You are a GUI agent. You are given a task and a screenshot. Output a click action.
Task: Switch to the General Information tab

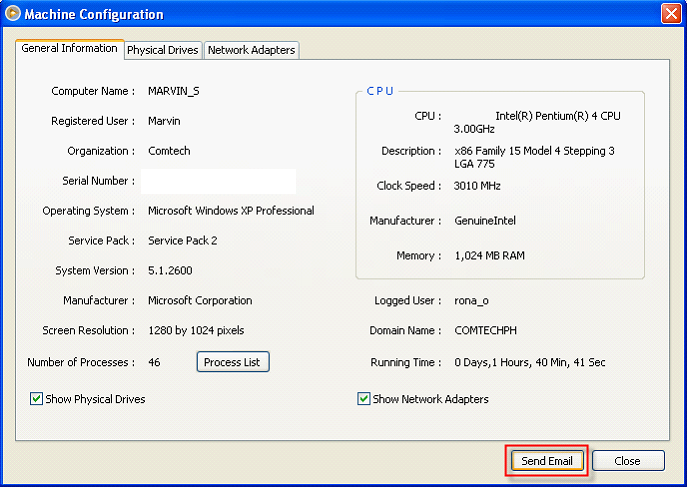coord(69,48)
